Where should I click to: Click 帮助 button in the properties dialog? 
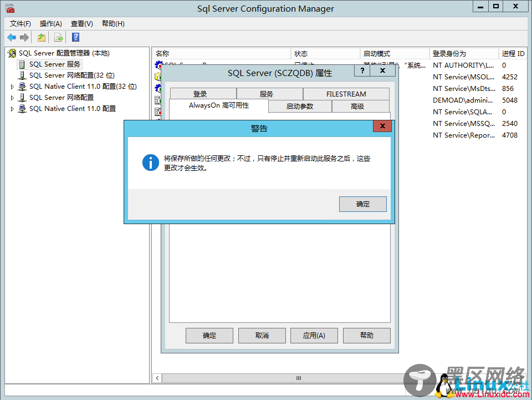pos(367,336)
